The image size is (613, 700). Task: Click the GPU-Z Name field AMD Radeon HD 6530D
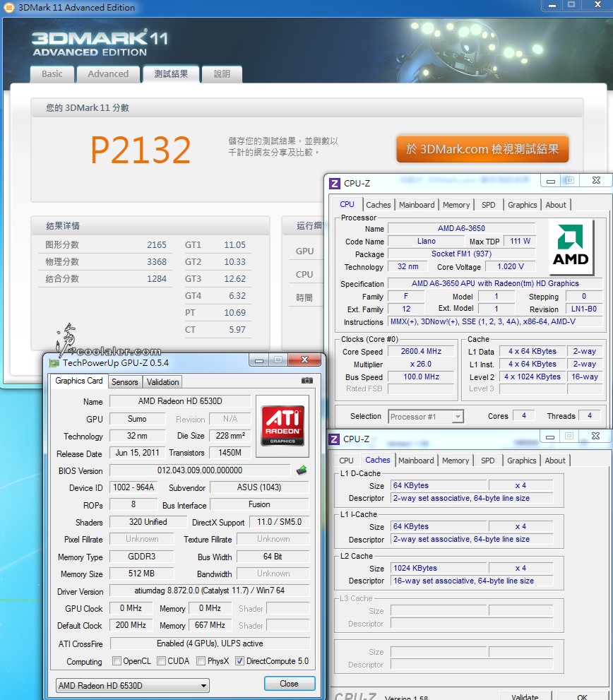(180, 401)
